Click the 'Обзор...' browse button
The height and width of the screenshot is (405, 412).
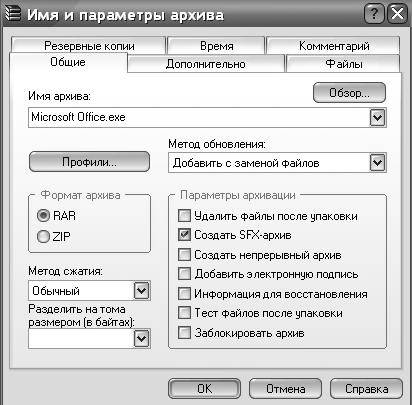click(x=349, y=93)
